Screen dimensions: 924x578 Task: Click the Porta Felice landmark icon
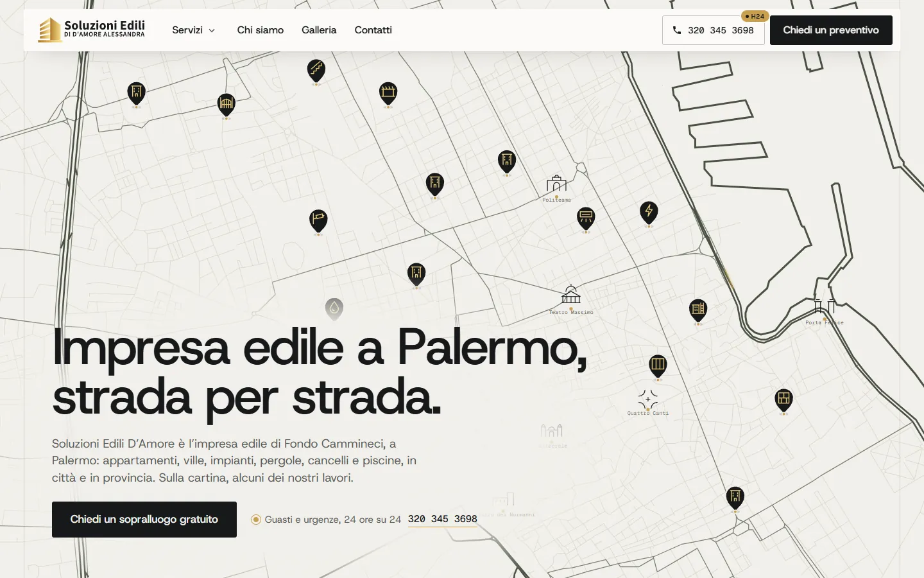825,306
